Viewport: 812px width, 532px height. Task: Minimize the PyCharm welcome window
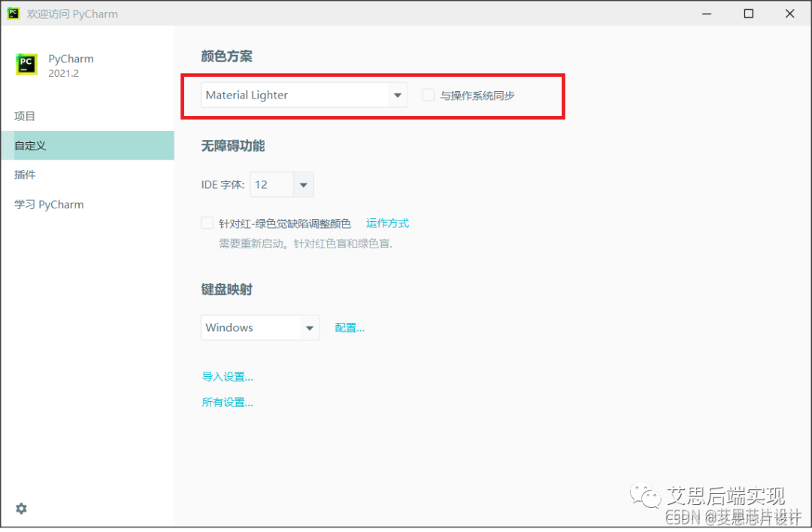[707, 14]
